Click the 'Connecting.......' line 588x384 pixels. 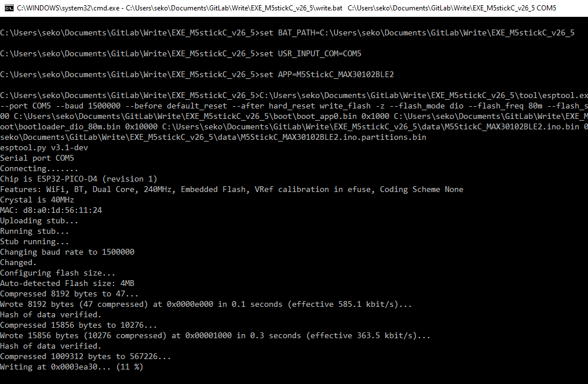(x=39, y=169)
